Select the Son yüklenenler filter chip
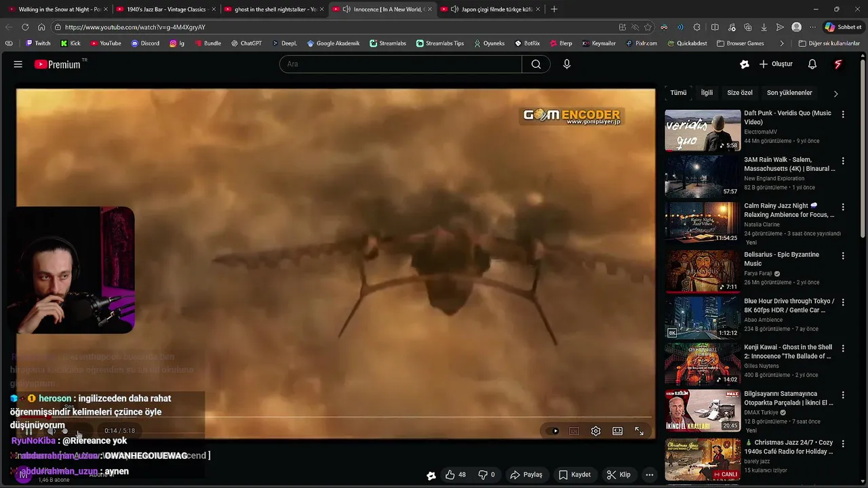 (789, 93)
